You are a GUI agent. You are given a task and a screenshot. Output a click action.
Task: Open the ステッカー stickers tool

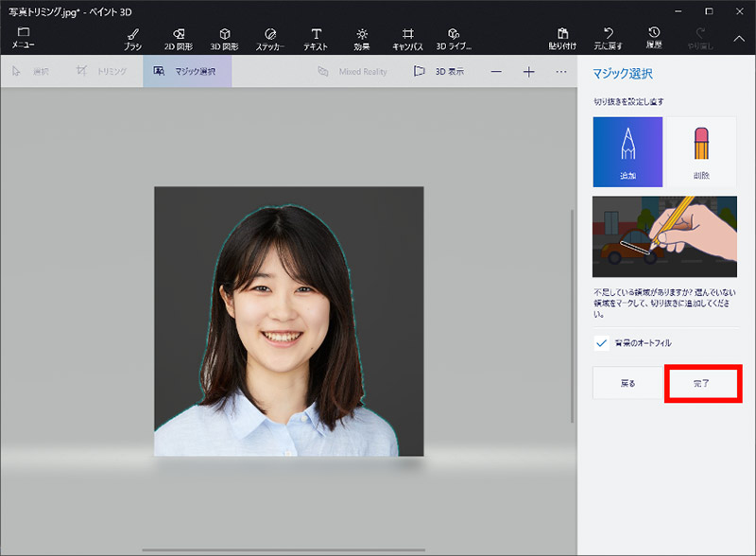click(270, 38)
